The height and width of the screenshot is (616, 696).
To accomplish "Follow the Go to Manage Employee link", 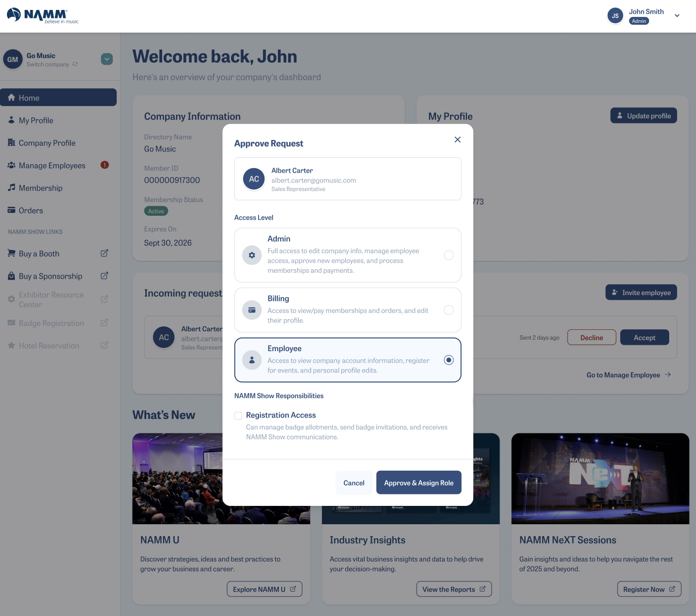I will click(x=629, y=375).
